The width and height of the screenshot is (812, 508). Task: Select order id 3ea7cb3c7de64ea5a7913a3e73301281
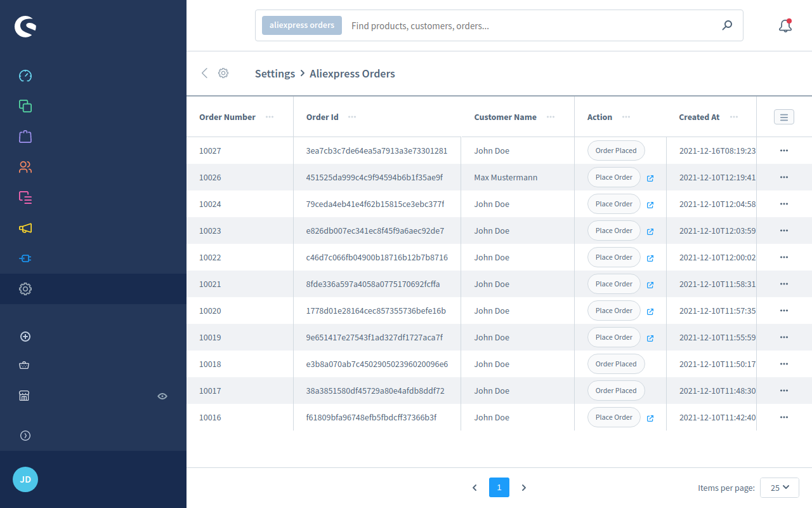[x=377, y=150]
